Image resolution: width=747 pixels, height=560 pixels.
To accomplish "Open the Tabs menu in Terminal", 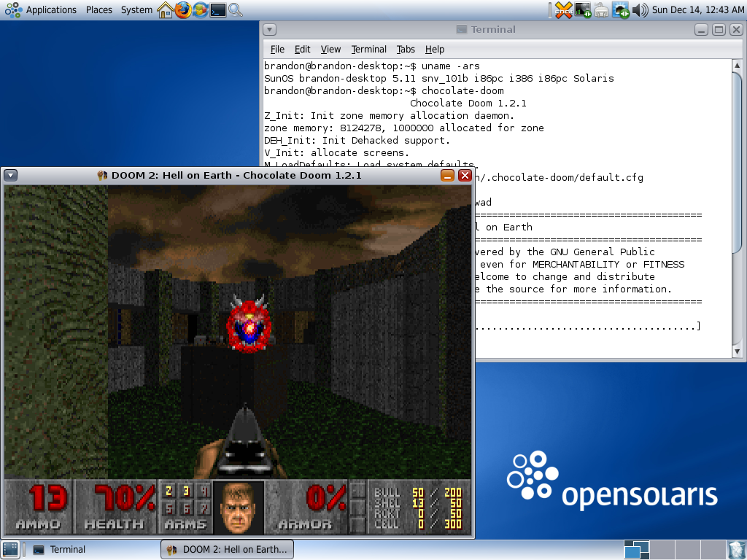I will pos(406,50).
